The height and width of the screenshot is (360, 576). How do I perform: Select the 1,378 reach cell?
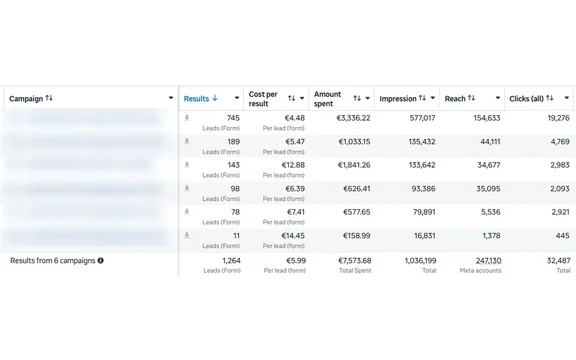pyautogui.click(x=492, y=235)
